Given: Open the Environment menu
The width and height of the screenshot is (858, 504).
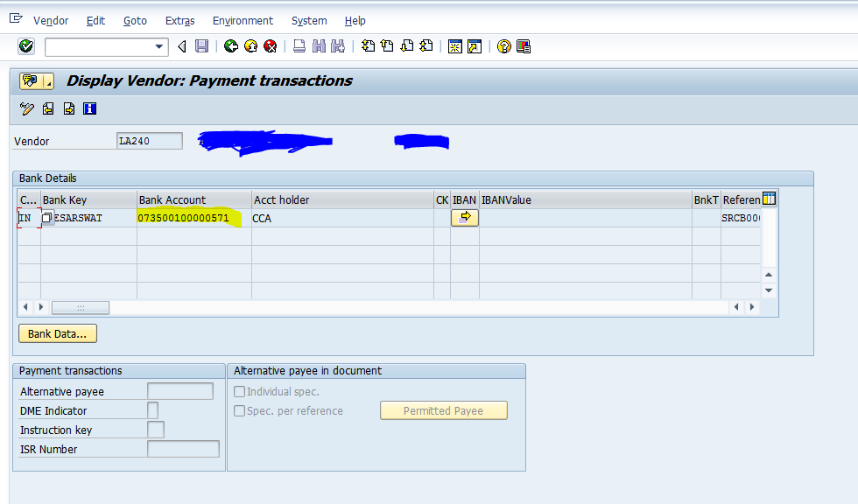Looking at the screenshot, I should click(x=243, y=20).
